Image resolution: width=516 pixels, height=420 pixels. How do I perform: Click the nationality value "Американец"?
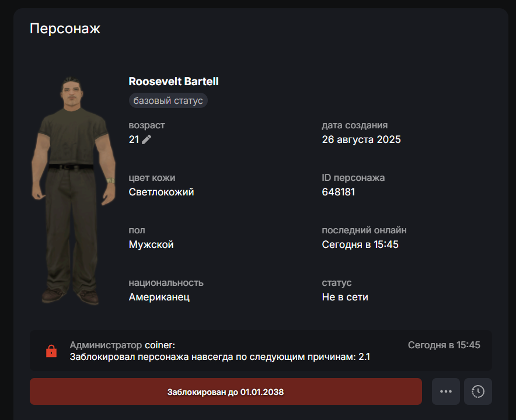(x=159, y=297)
